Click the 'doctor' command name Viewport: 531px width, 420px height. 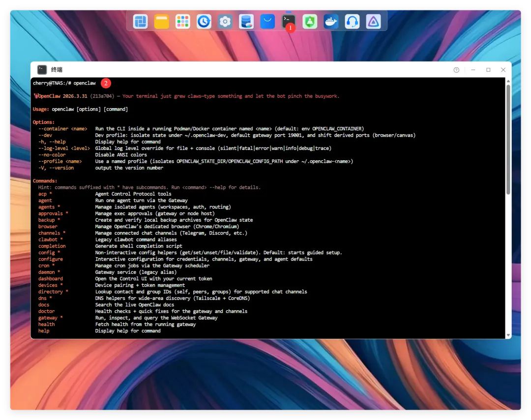tap(46, 311)
